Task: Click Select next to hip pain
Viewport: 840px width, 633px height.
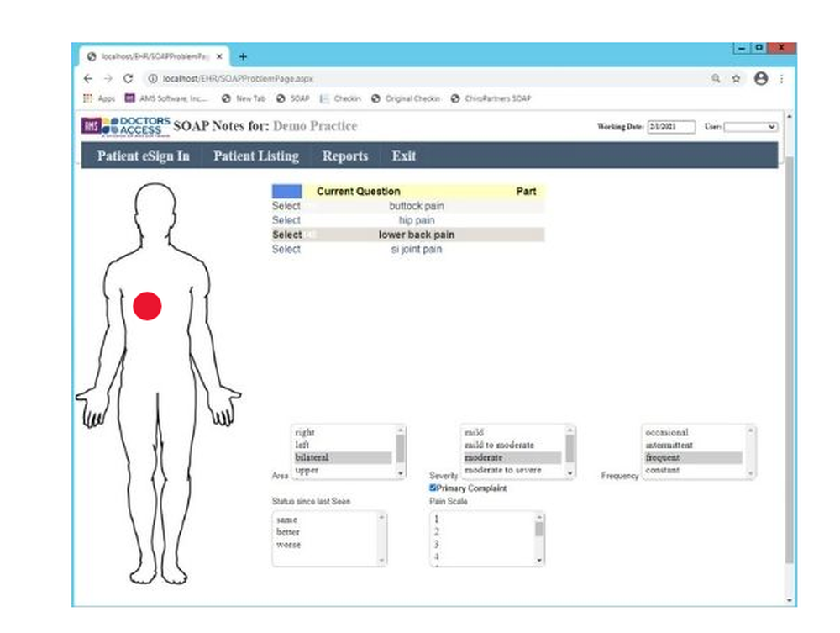Action: tap(286, 219)
